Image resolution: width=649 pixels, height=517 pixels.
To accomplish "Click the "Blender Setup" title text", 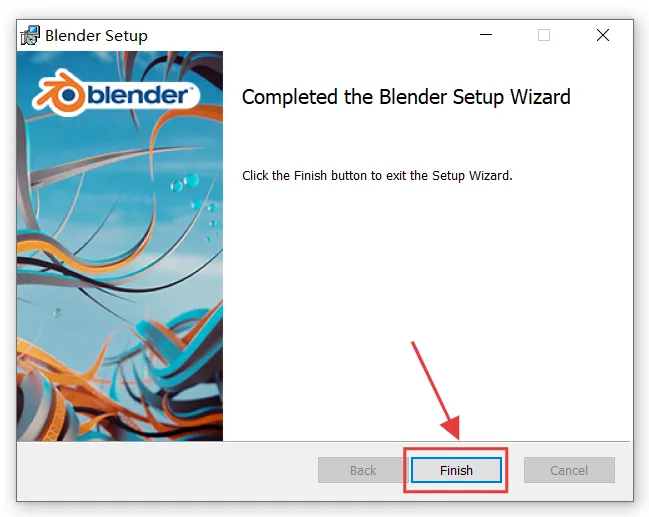I will (x=96, y=36).
